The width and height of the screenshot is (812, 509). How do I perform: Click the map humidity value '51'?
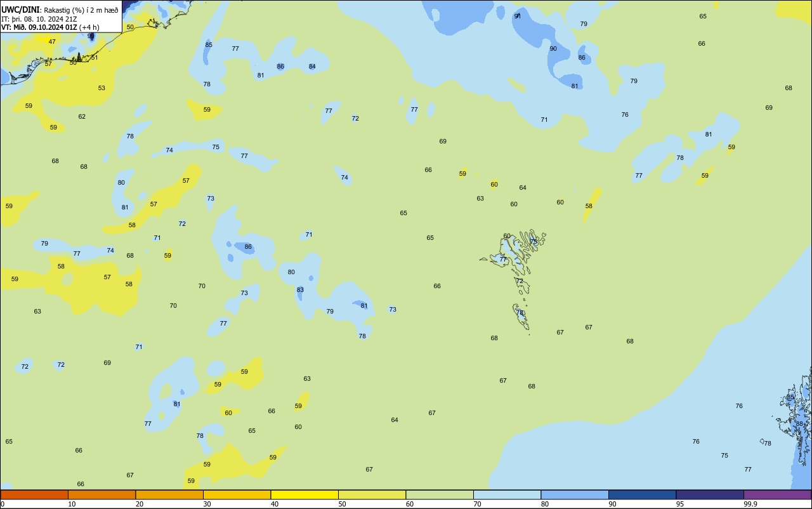[95, 58]
